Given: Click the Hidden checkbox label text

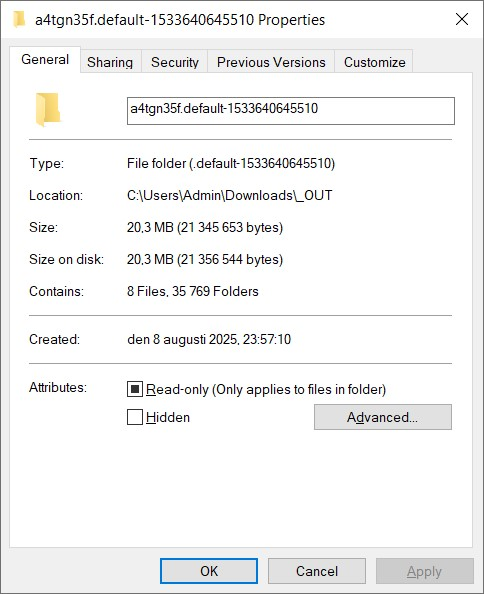Looking at the screenshot, I should (x=168, y=417).
